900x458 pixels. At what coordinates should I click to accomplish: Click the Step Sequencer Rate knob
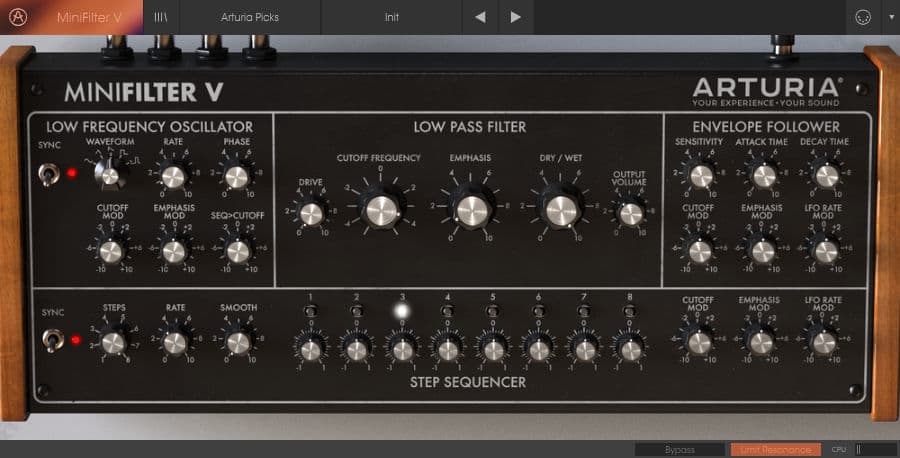[175, 343]
